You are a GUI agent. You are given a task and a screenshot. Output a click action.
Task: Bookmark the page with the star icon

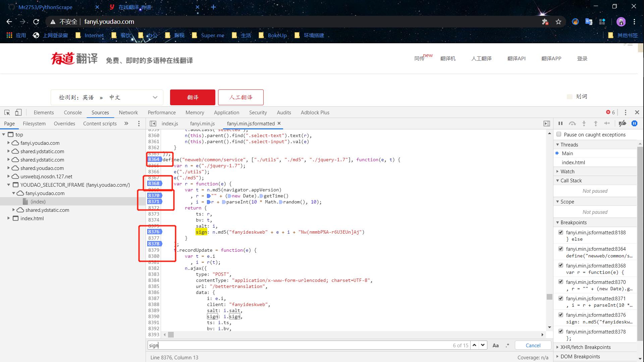(x=558, y=22)
